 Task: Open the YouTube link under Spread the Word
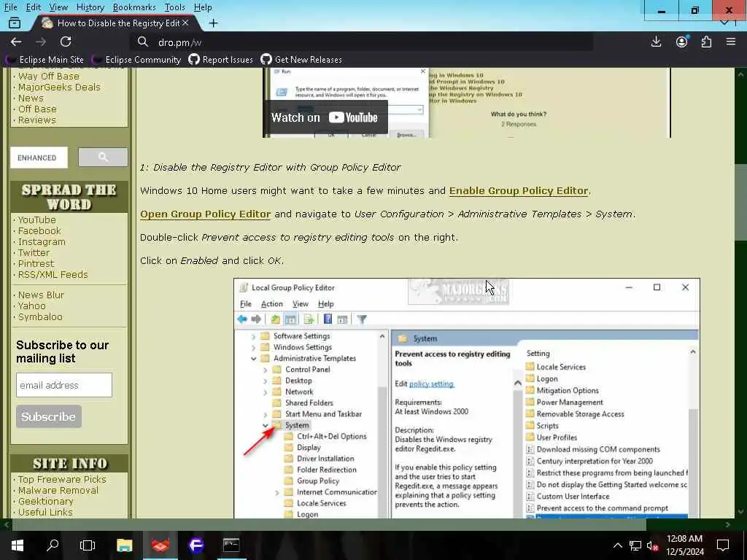click(36, 220)
